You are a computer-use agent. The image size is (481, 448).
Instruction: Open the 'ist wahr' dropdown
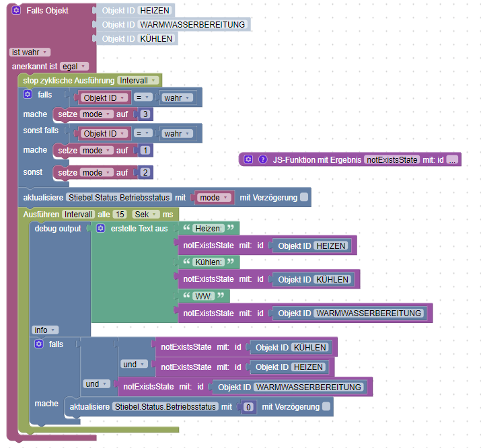coord(30,52)
